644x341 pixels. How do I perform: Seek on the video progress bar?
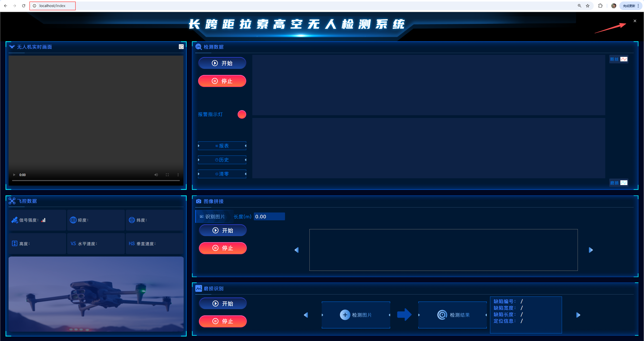(96, 181)
